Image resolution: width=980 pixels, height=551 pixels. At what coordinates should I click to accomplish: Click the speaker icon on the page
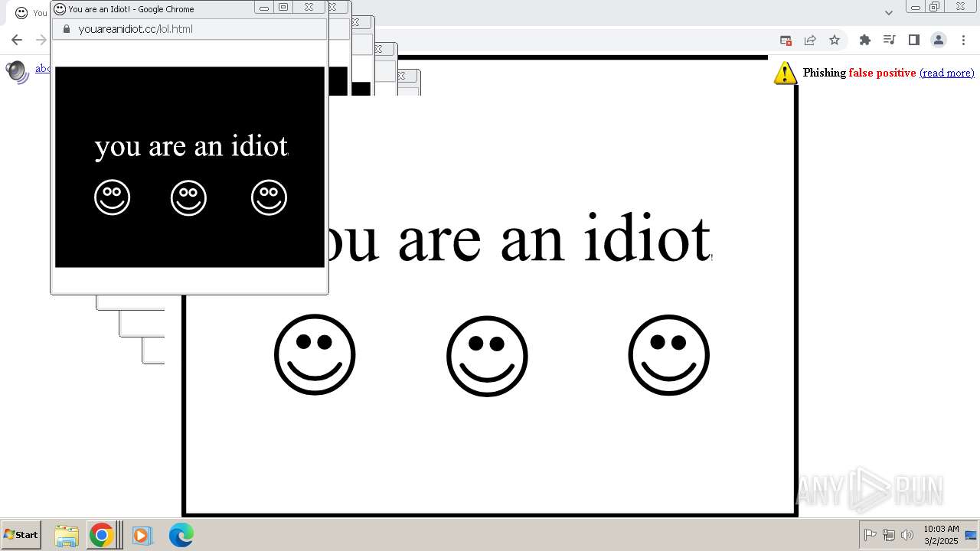pos(17,72)
